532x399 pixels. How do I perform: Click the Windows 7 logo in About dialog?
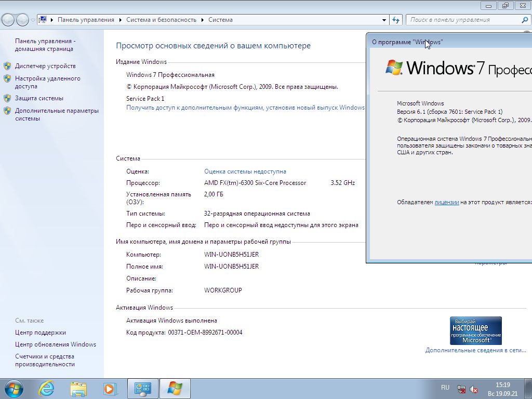(394, 68)
